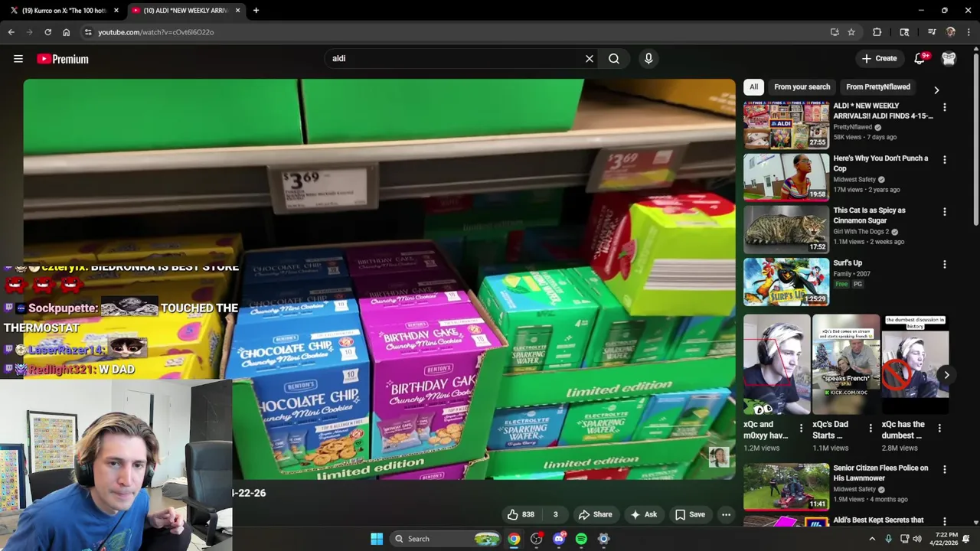Viewport: 980px width, 551px height.
Task: Open YouTube account avatar menu
Action: [949, 58]
